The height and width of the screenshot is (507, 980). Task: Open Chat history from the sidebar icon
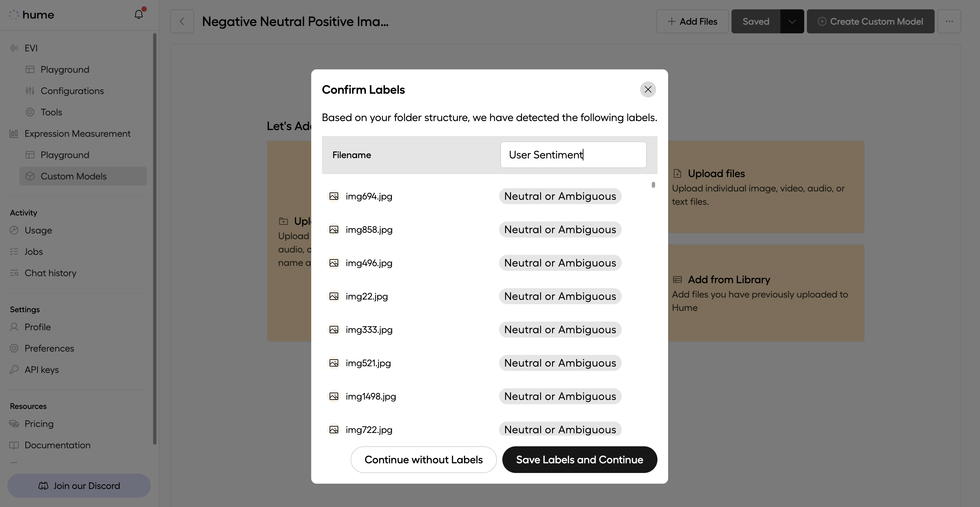pyautogui.click(x=14, y=273)
